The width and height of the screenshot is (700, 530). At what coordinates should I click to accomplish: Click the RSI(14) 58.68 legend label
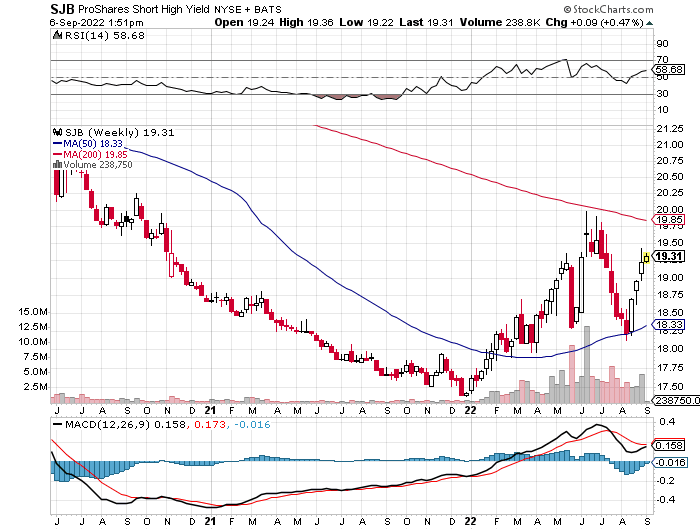click(105, 35)
